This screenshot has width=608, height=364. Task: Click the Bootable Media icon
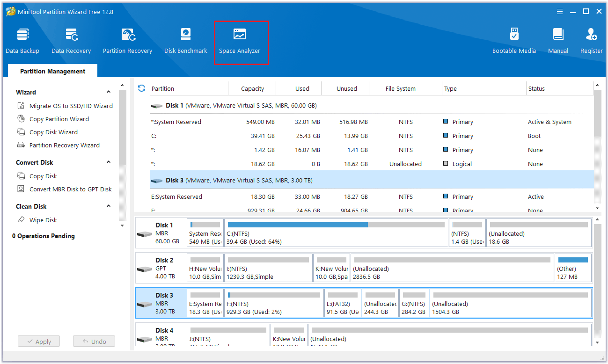point(514,35)
